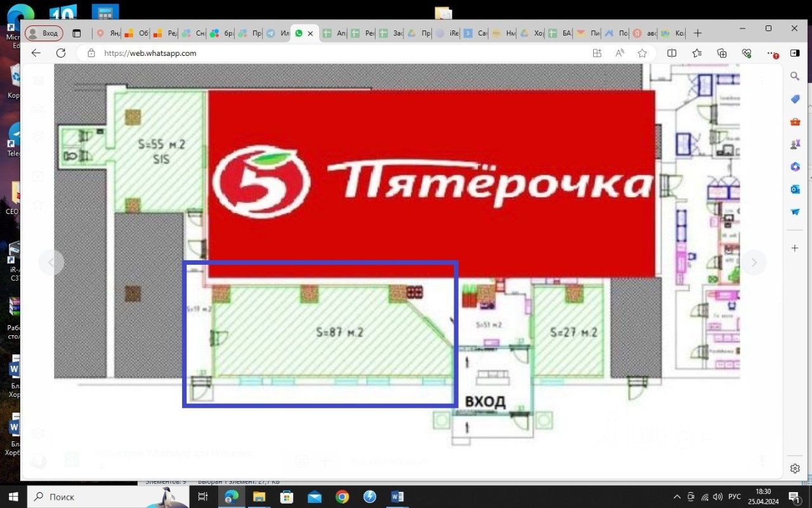Open Shopping tag in the Edge sidebar
812x508 pixels.
(795, 99)
